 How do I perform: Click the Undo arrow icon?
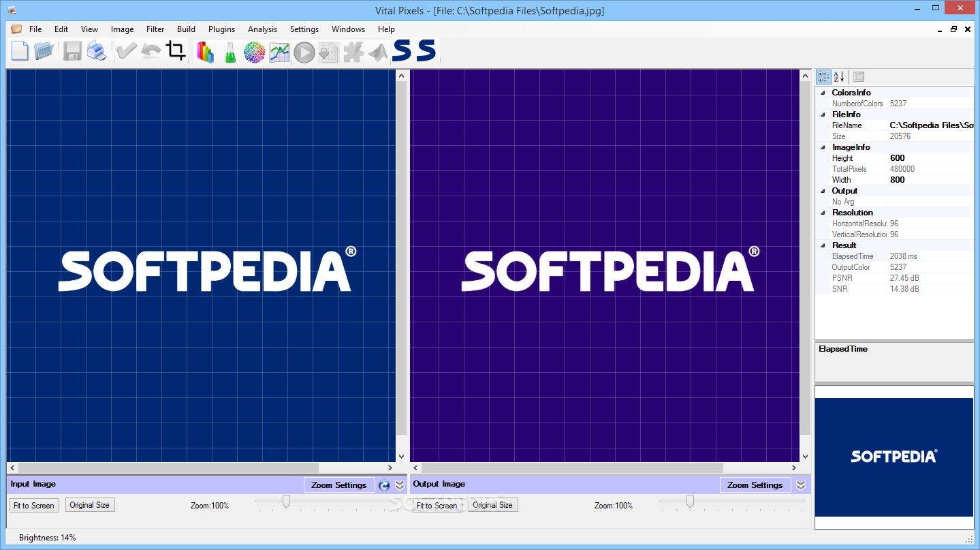[x=151, y=52]
